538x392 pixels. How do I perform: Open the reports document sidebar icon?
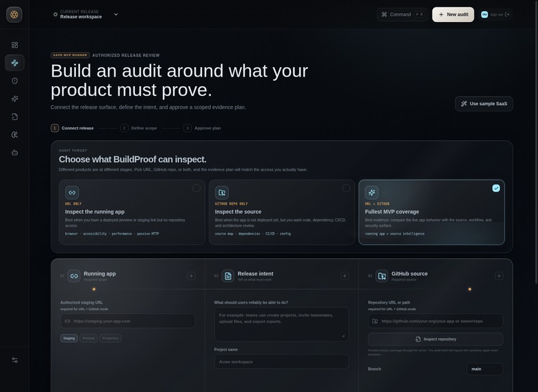[x=15, y=116]
